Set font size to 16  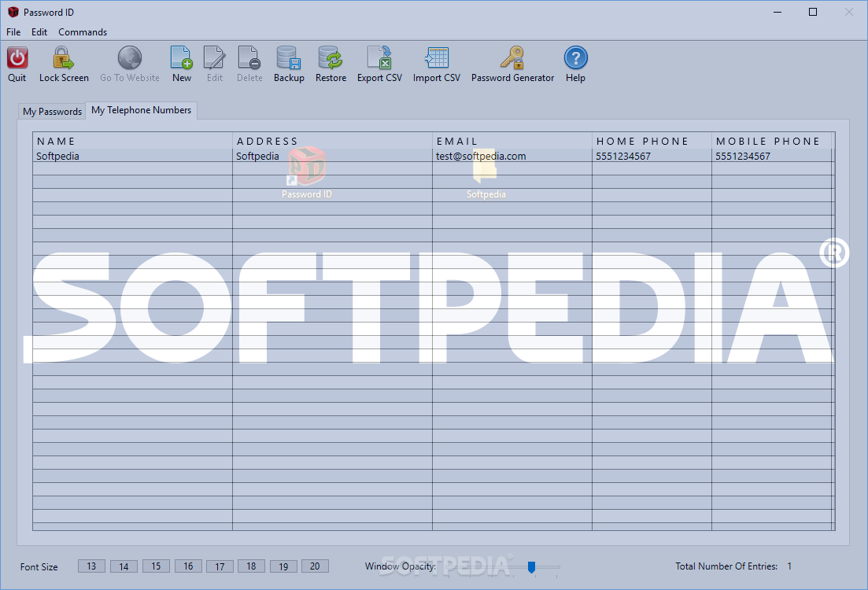[x=188, y=566]
